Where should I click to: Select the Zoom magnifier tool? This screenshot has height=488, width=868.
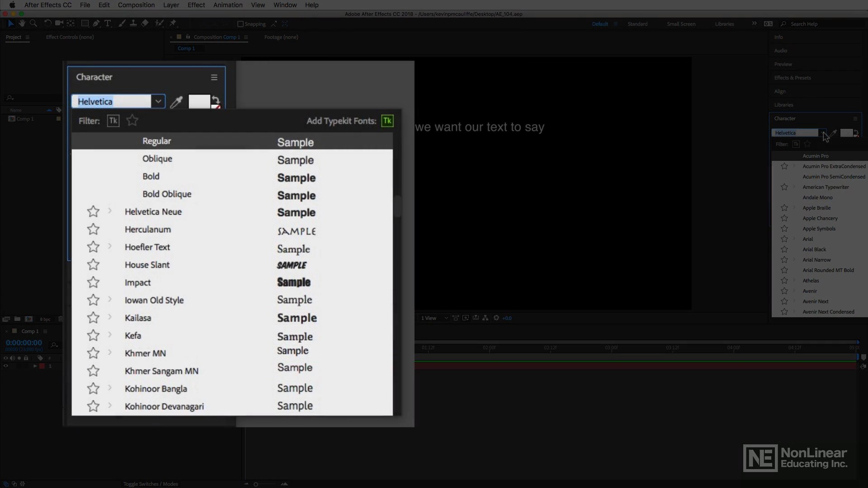click(x=33, y=23)
